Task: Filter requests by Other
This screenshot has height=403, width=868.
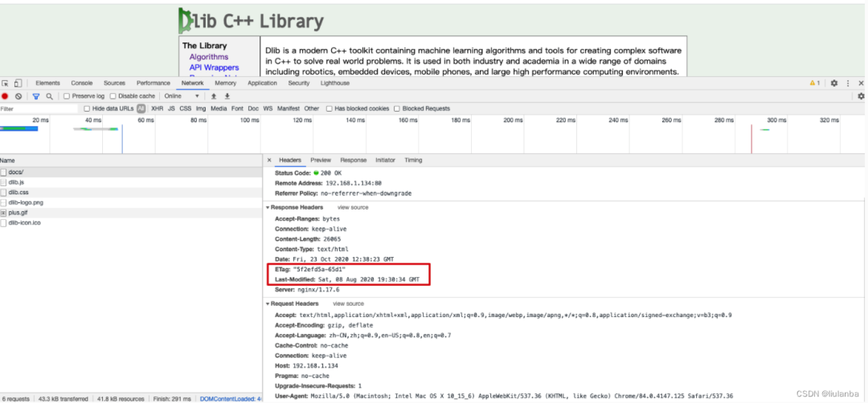Action: tap(312, 109)
